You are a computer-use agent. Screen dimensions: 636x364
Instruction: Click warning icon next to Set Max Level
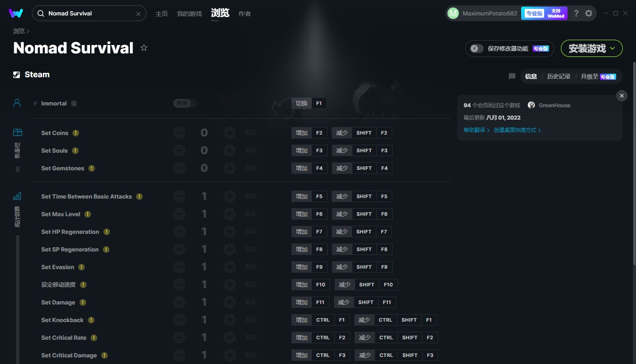point(87,214)
